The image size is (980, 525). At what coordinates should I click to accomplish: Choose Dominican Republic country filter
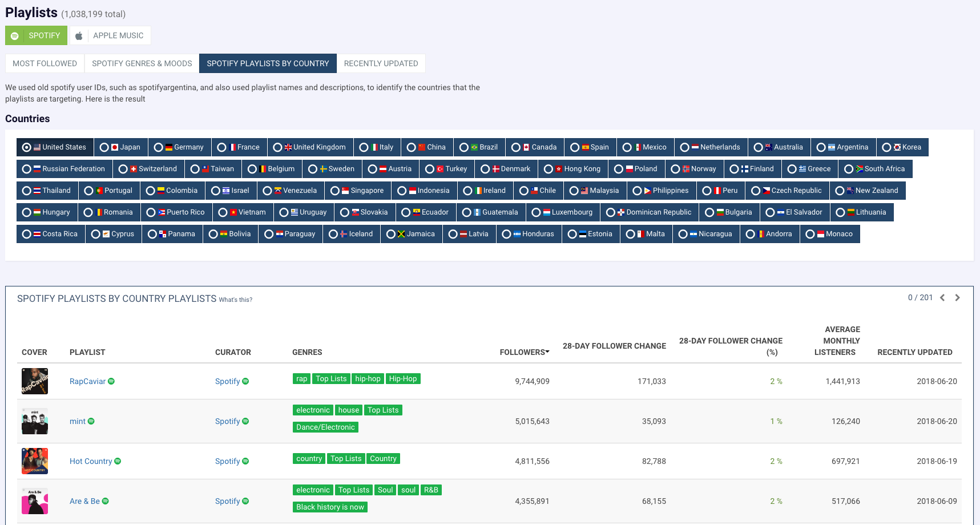pyautogui.click(x=650, y=212)
